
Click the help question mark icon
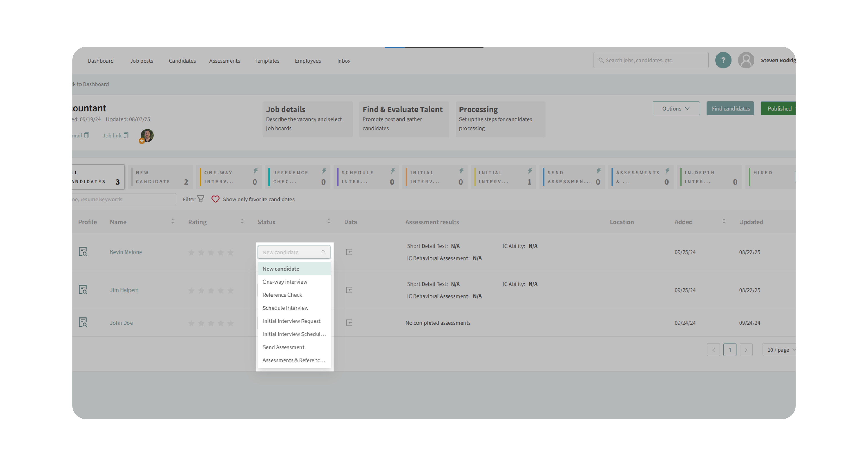coord(723,61)
